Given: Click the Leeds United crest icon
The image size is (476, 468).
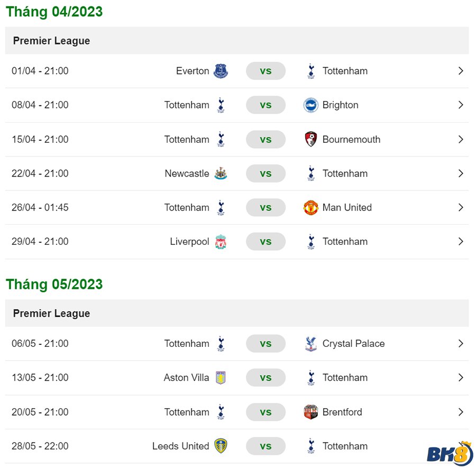Looking at the screenshot, I should (x=221, y=446).
